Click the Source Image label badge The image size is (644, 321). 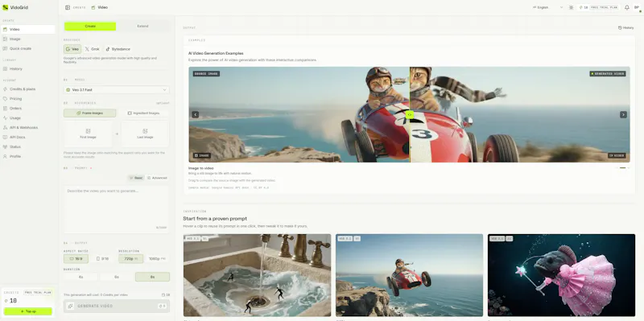[x=207, y=74]
